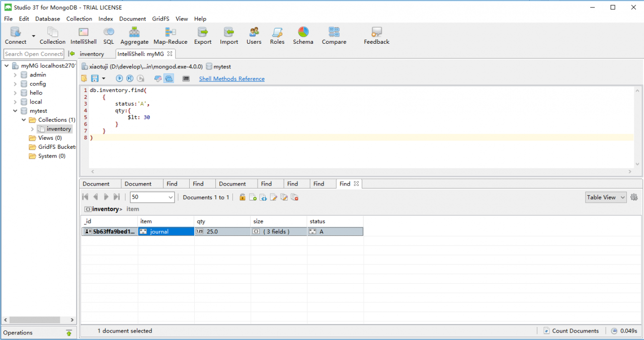Run the entire script with play icon
Screen dimensions: 644x340
tap(119, 78)
